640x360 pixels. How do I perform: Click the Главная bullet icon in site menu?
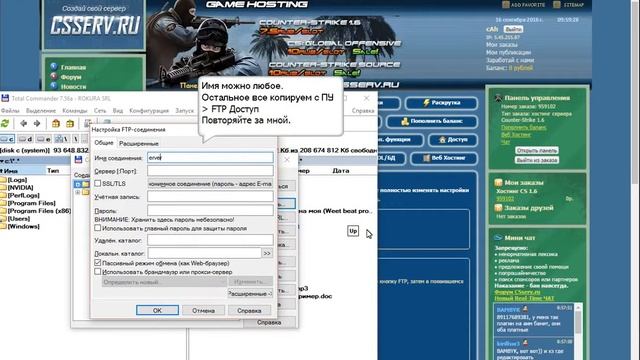pos(53,67)
